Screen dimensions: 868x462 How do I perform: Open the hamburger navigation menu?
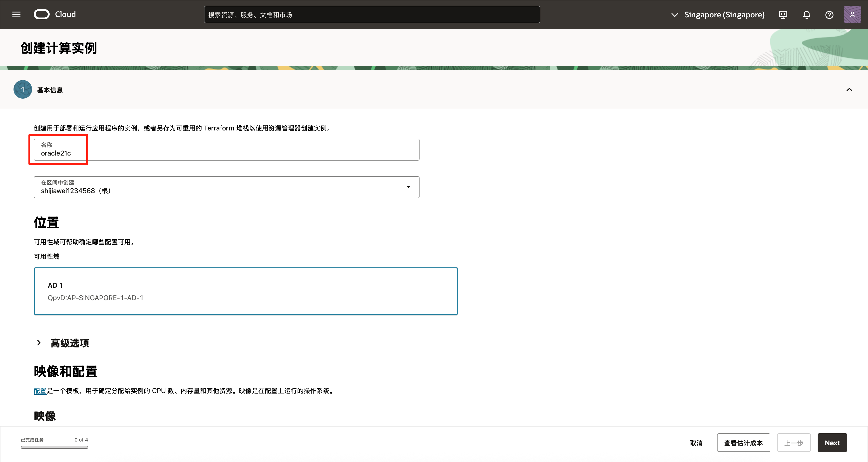click(16, 14)
